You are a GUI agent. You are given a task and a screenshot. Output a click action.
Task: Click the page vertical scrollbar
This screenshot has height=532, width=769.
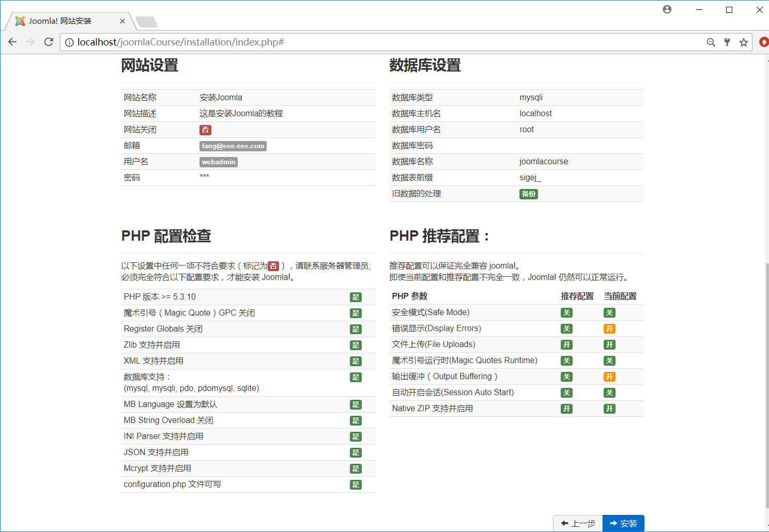click(766, 385)
